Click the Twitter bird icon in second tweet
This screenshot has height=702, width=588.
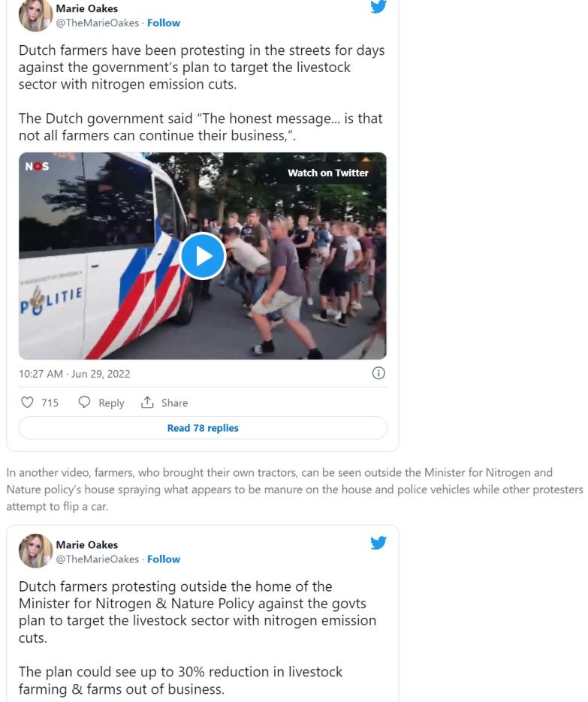point(378,543)
